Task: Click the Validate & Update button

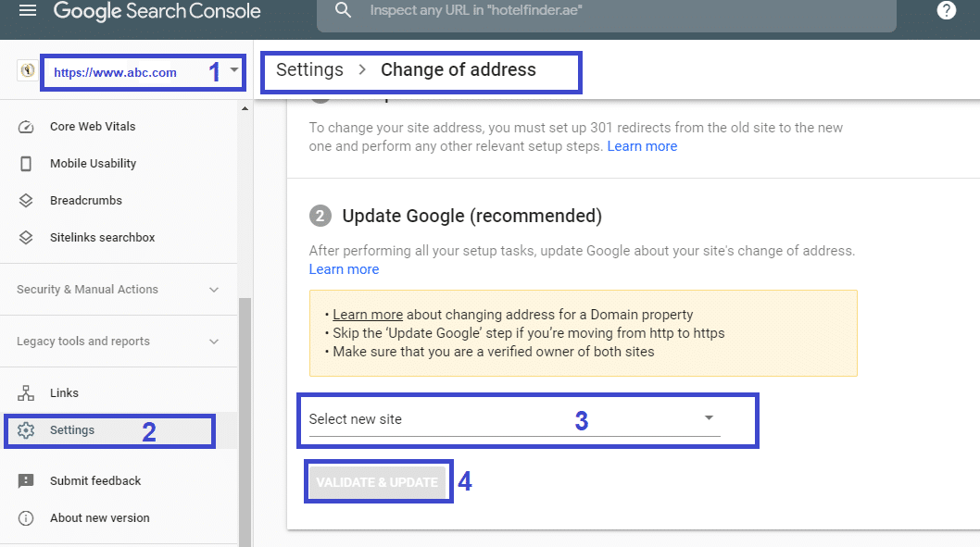Action: pos(377,482)
